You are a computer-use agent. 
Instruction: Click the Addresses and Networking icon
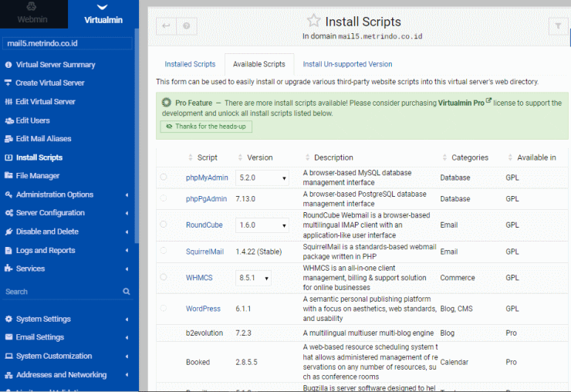click(8, 375)
